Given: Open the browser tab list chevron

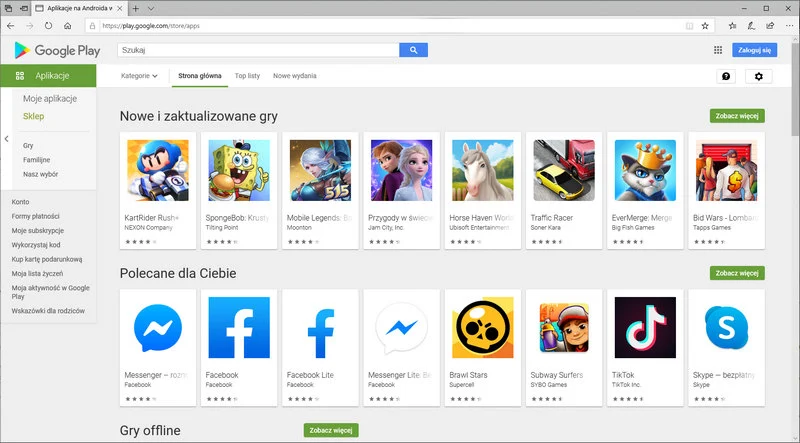Looking at the screenshot, I should click(151, 8).
